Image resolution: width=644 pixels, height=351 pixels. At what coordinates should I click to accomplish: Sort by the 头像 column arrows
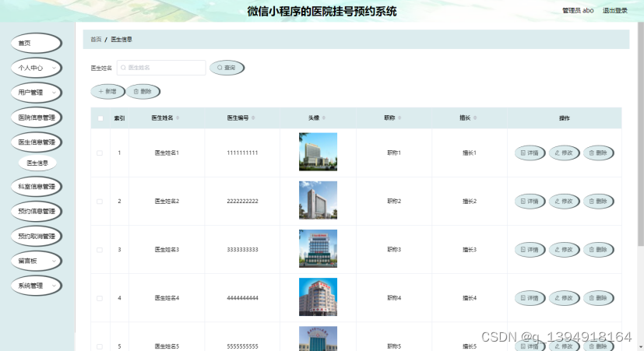point(324,118)
